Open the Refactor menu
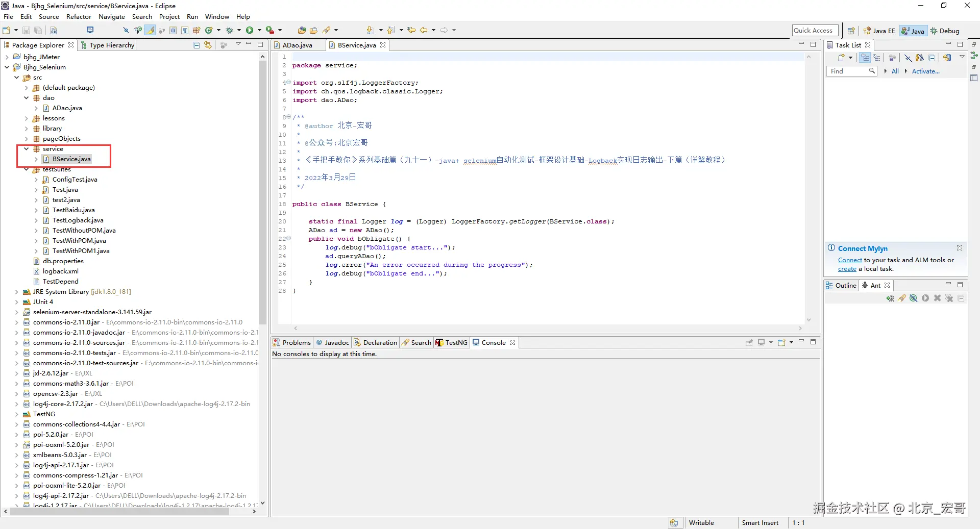The width and height of the screenshot is (980, 529). pos(79,17)
